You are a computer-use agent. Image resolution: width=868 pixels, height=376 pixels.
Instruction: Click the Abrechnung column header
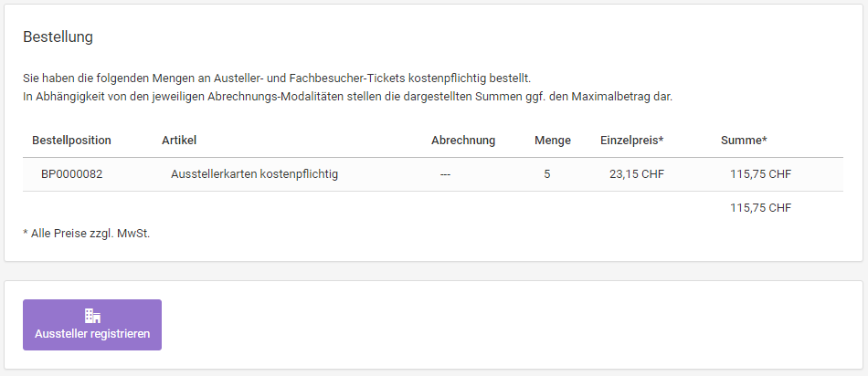pos(463,141)
